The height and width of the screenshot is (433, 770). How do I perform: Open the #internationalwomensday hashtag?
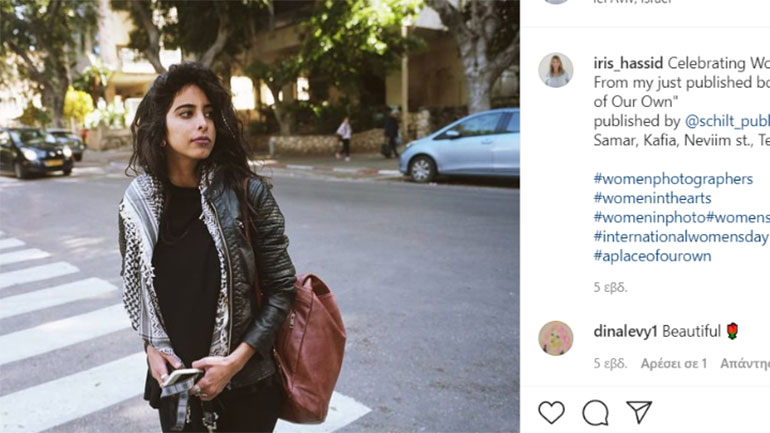click(681, 237)
